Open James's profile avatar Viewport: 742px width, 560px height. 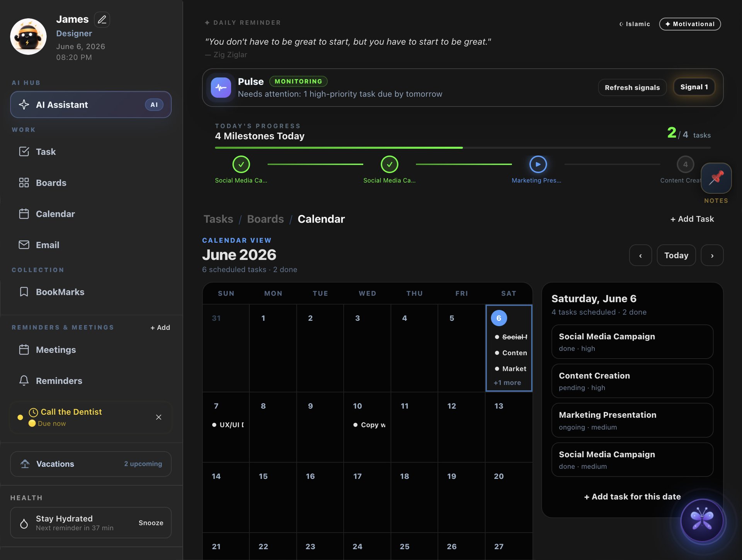point(28,37)
